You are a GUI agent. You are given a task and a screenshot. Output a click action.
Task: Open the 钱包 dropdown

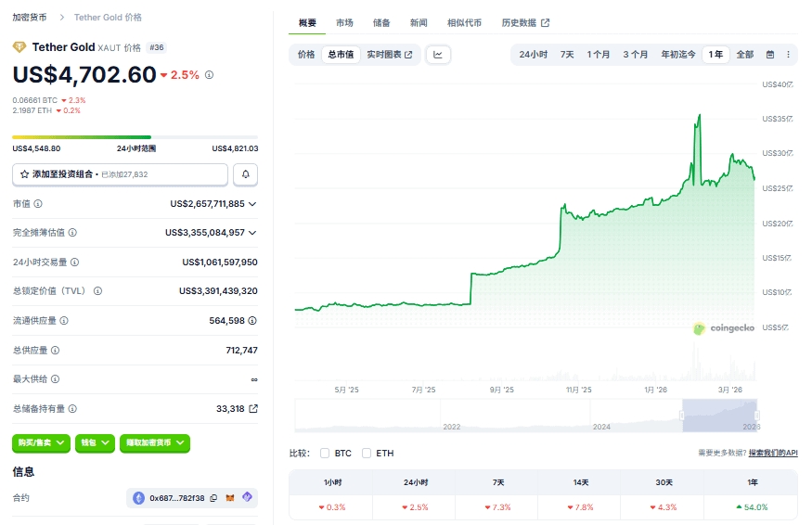pyautogui.click(x=95, y=442)
